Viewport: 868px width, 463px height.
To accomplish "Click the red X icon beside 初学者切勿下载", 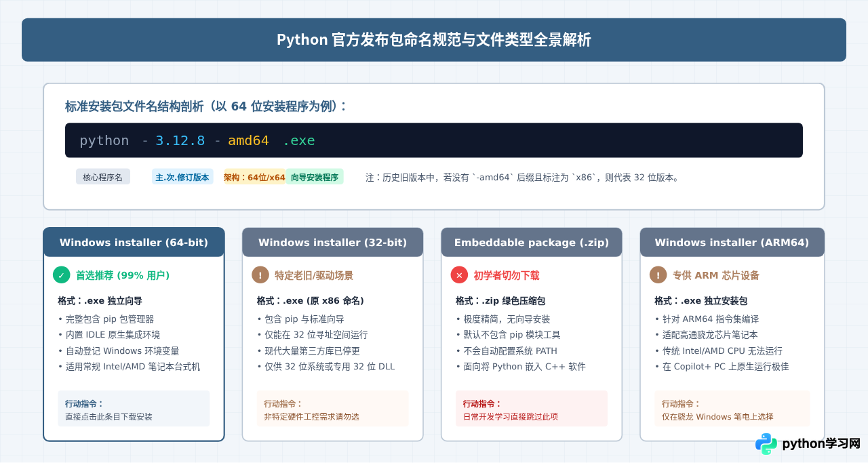I will (x=459, y=275).
